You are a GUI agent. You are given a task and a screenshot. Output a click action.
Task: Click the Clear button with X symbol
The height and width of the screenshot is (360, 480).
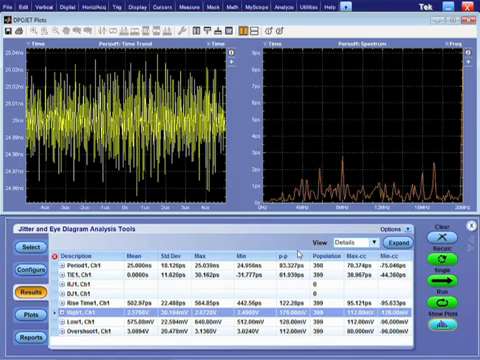pos(442,237)
